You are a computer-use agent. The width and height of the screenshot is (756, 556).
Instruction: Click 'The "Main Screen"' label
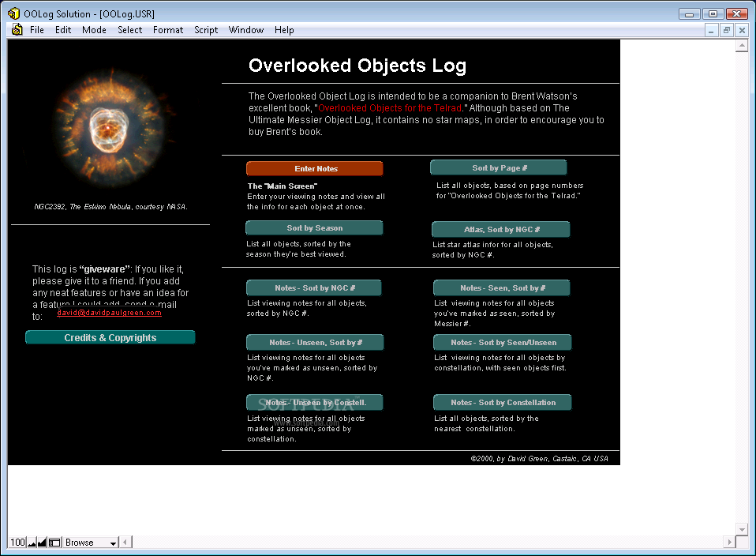283,186
